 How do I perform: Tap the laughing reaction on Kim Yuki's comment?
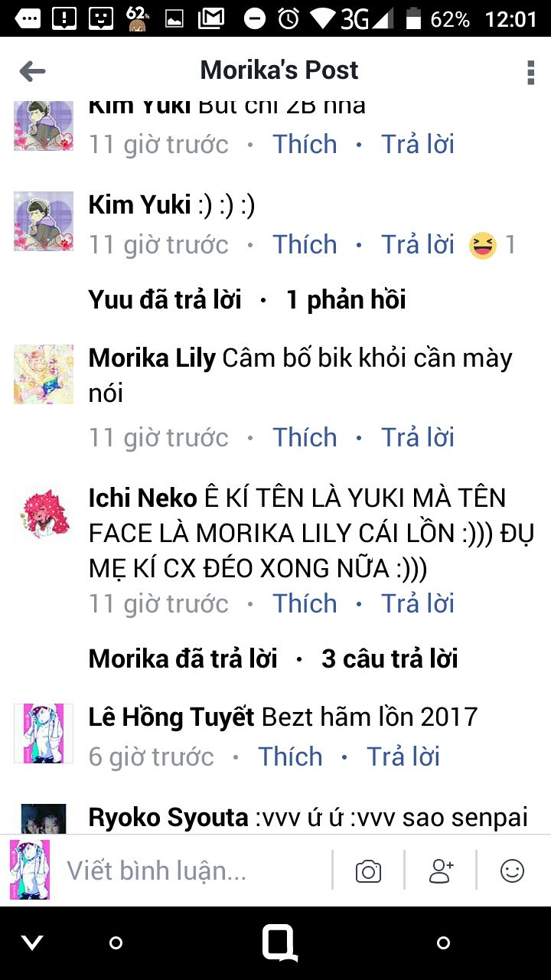point(483,245)
